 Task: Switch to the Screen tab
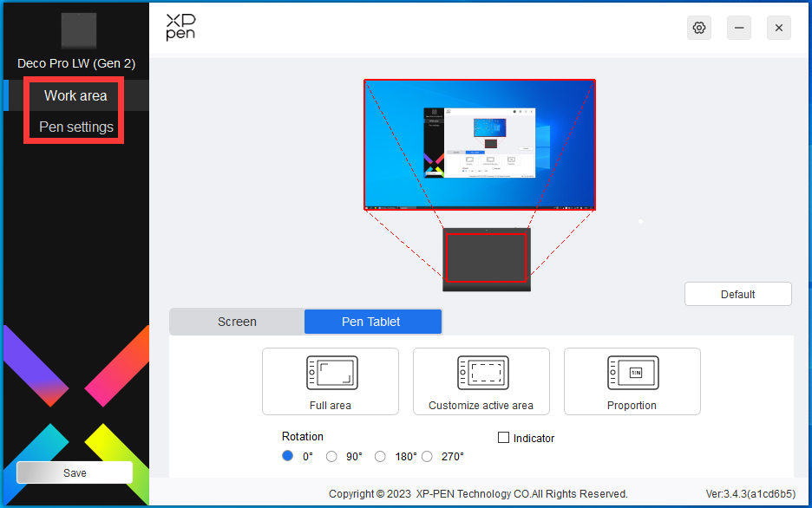click(237, 322)
